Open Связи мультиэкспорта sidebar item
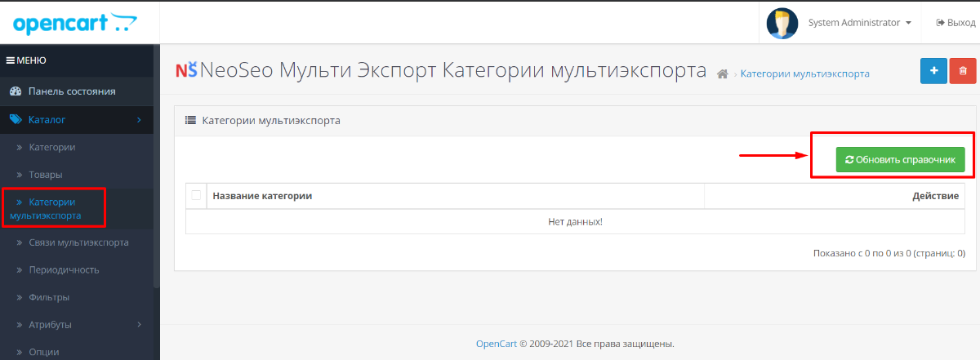This screenshot has width=980, height=360. 78,242
